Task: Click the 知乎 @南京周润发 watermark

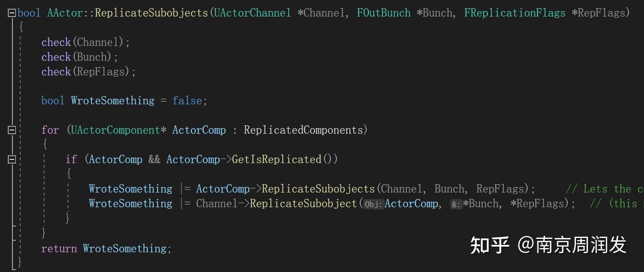Action: click(548, 245)
